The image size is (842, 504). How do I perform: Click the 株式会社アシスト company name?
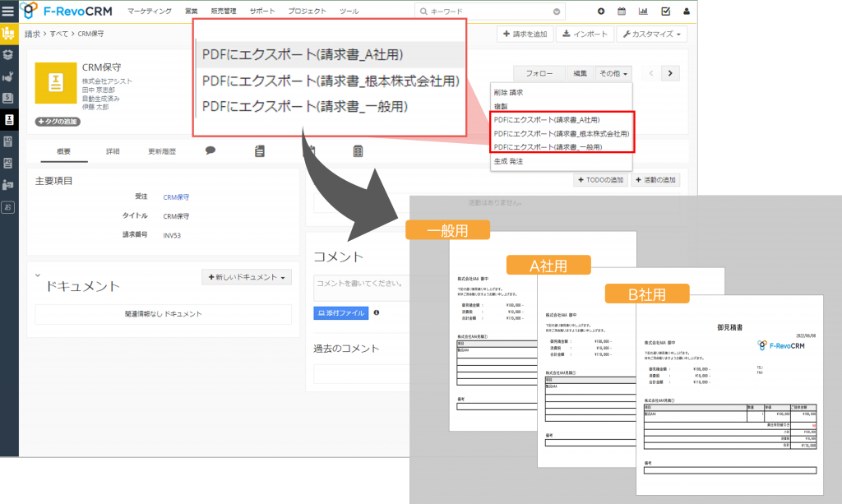pyautogui.click(x=107, y=81)
